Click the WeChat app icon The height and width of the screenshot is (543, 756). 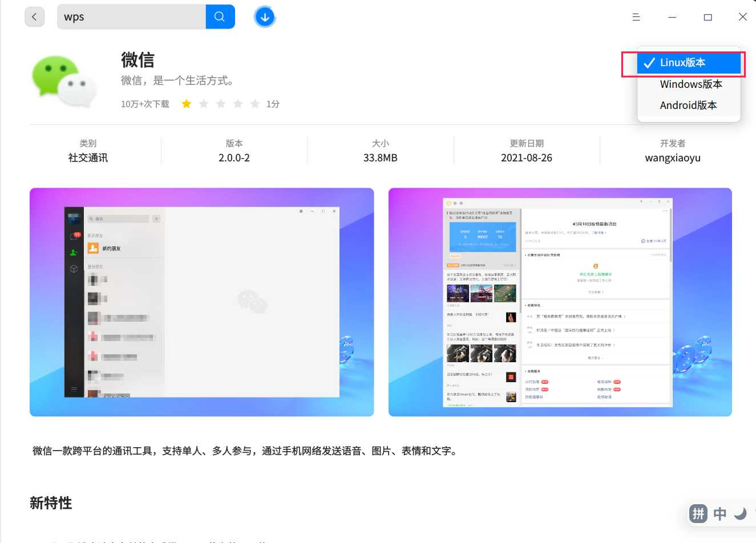[x=64, y=82]
